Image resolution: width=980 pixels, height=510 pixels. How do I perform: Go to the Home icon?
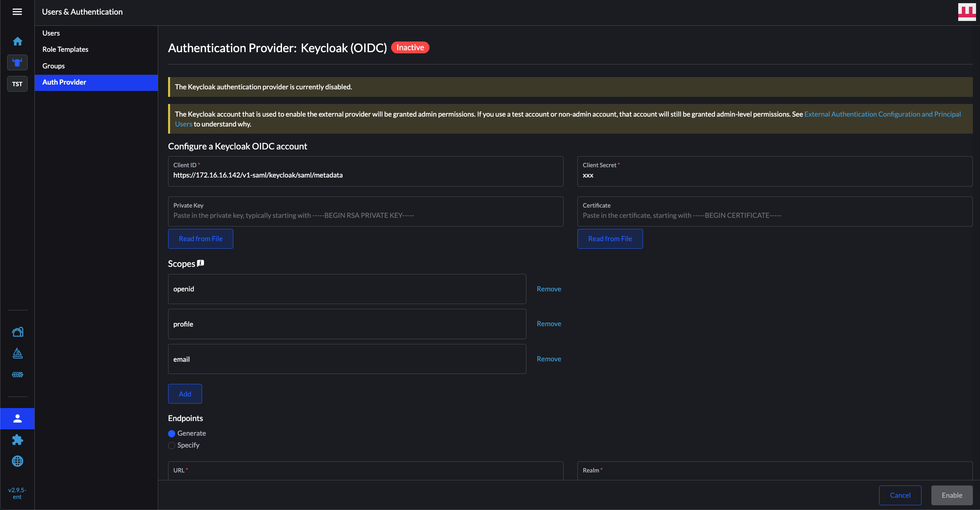(17, 41)
